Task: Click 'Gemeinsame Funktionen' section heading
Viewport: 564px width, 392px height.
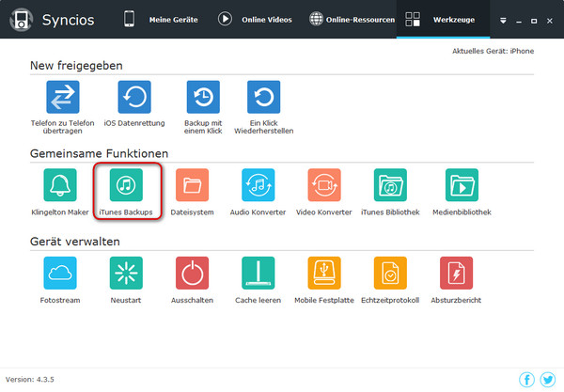Action: [100, 153]
